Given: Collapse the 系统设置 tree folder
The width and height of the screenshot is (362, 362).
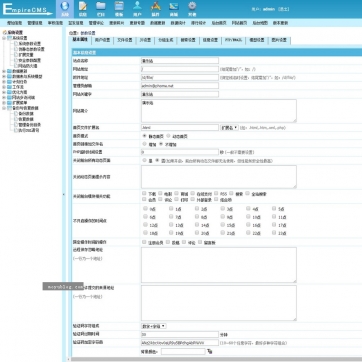Looking at the screenshot, I should click(x=4, y=38).
